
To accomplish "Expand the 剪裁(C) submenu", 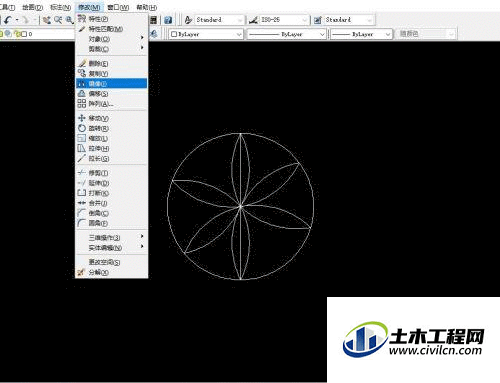I will (x=112, y=49).
